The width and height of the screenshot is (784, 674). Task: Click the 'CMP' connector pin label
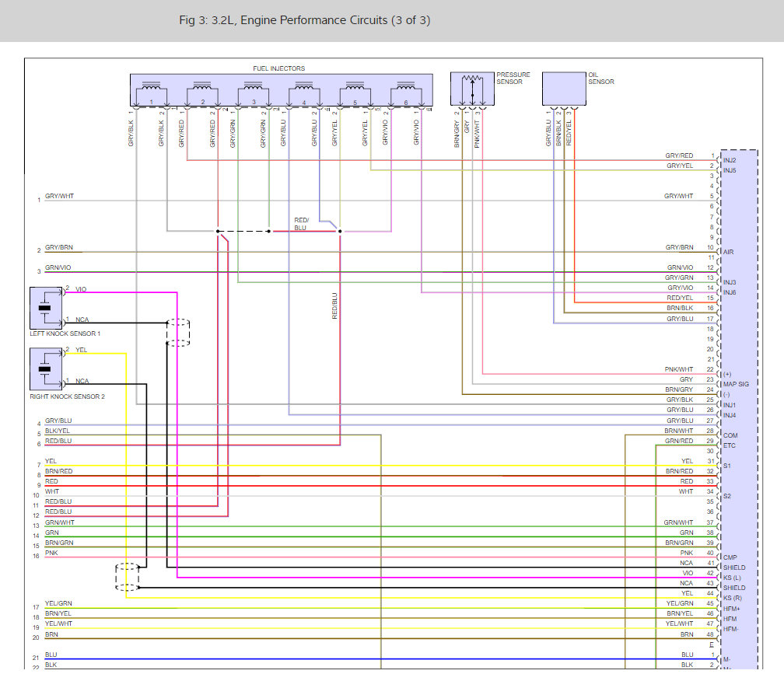pos(730,557)
